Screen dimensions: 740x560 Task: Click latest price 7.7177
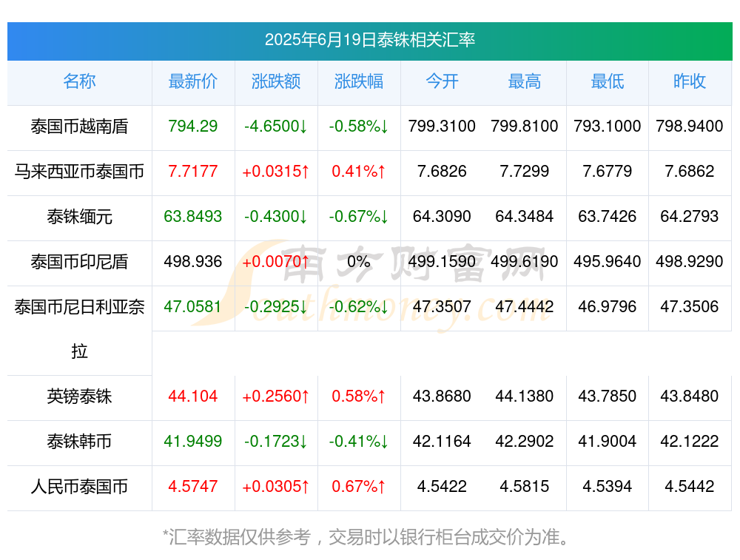tap(193, 172)
